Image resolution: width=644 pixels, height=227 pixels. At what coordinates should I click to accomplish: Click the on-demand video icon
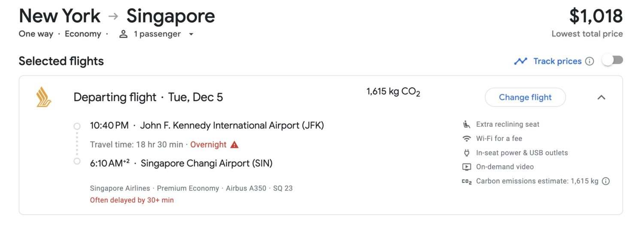point(466,167)
